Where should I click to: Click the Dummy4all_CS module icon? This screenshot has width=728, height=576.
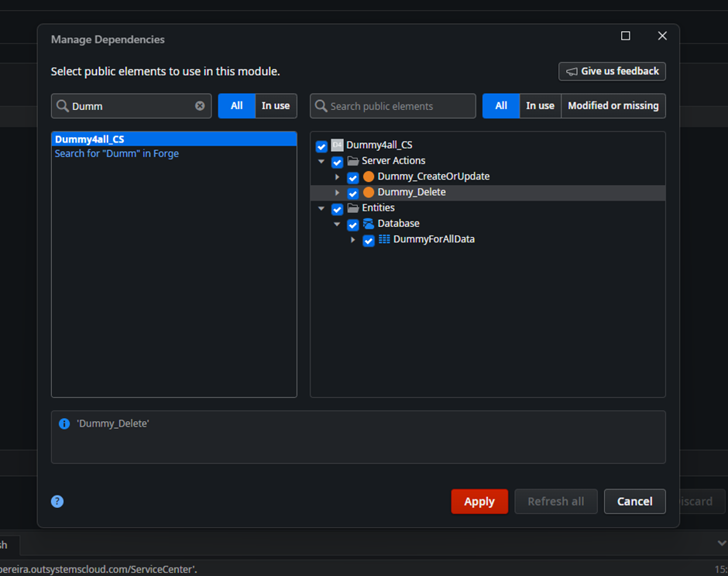click(336, 145)
